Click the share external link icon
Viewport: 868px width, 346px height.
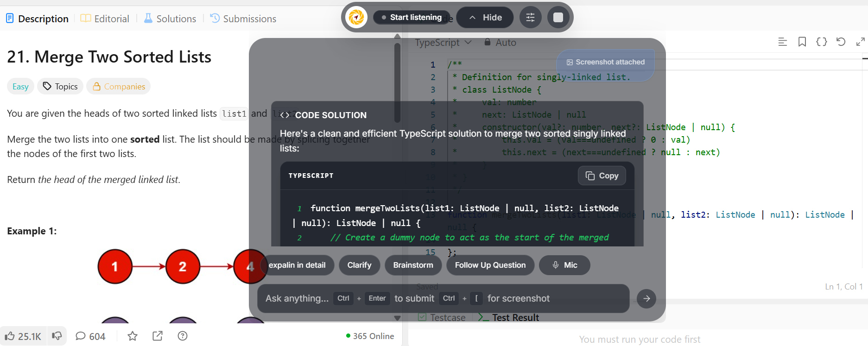click(x=158, y=336)
